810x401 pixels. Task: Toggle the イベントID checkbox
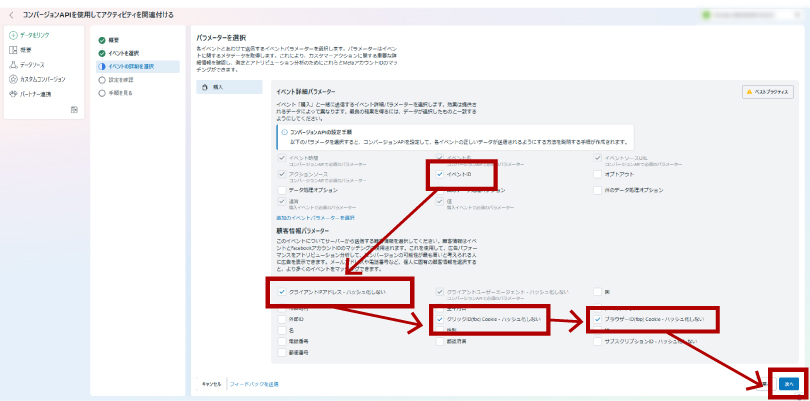[440, 175]
